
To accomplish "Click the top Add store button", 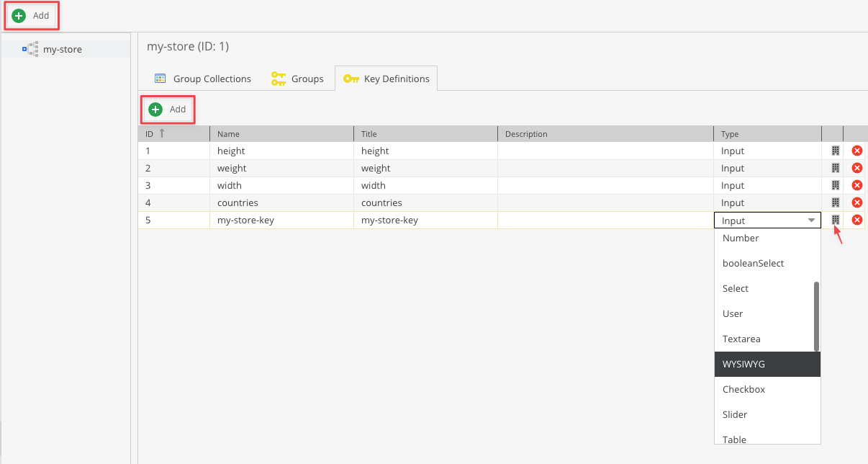I will point(30,15).
